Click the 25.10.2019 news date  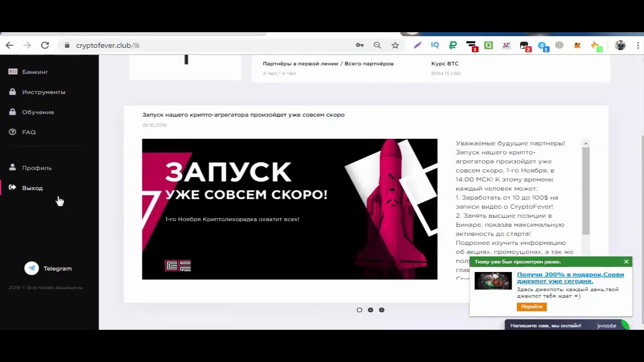tap(154, 125)
